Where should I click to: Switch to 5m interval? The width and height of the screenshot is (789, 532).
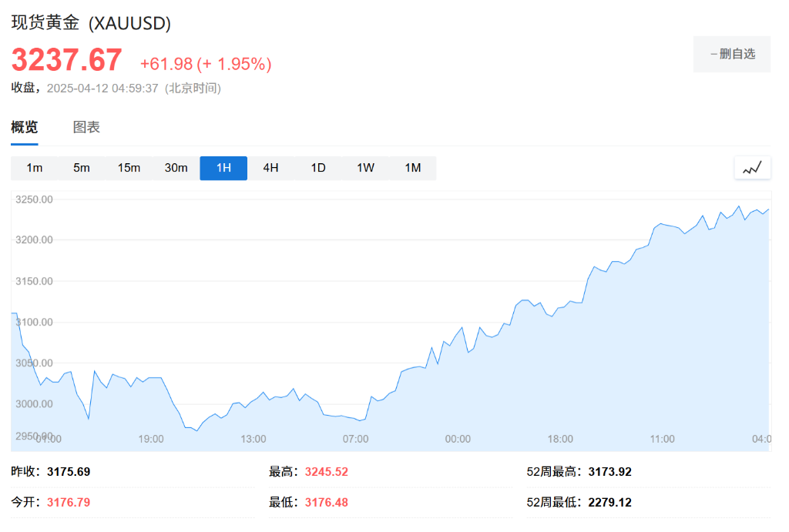(82, 168)
